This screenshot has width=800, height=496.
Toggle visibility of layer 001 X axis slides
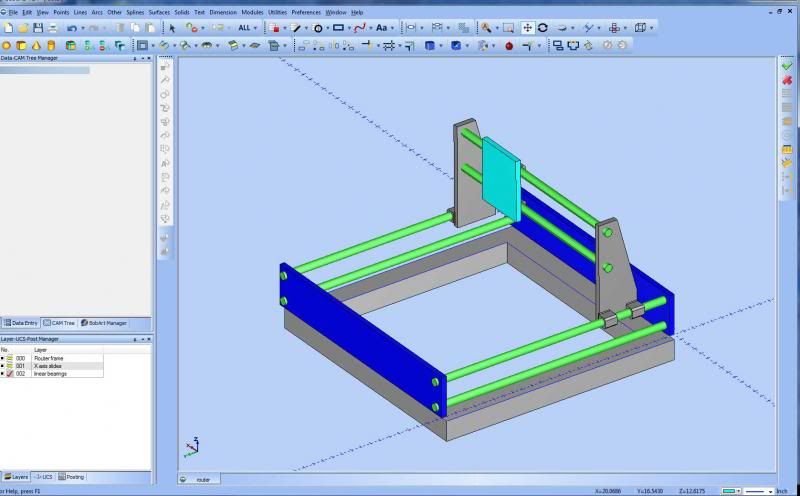click(x=9, y=366)
